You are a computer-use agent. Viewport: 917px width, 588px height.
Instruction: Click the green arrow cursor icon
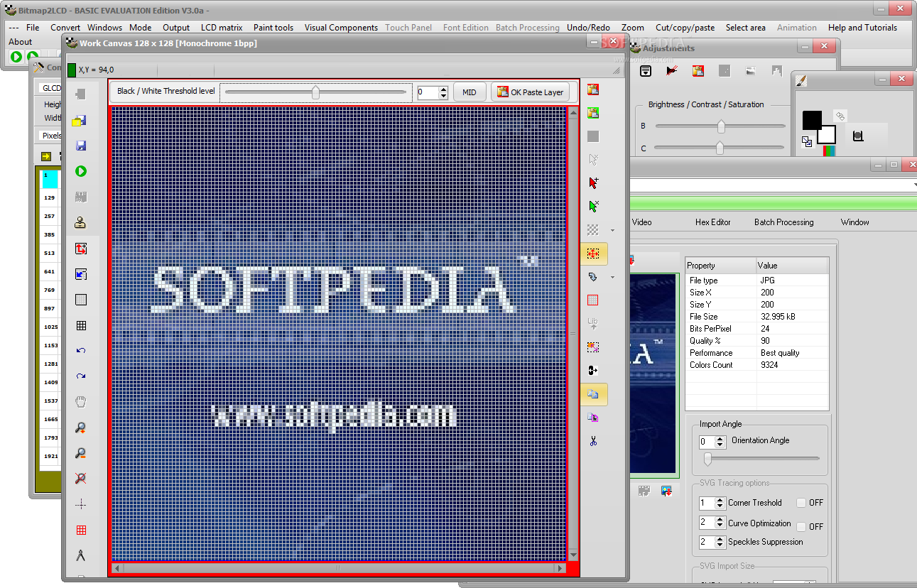tap(593, 206)
